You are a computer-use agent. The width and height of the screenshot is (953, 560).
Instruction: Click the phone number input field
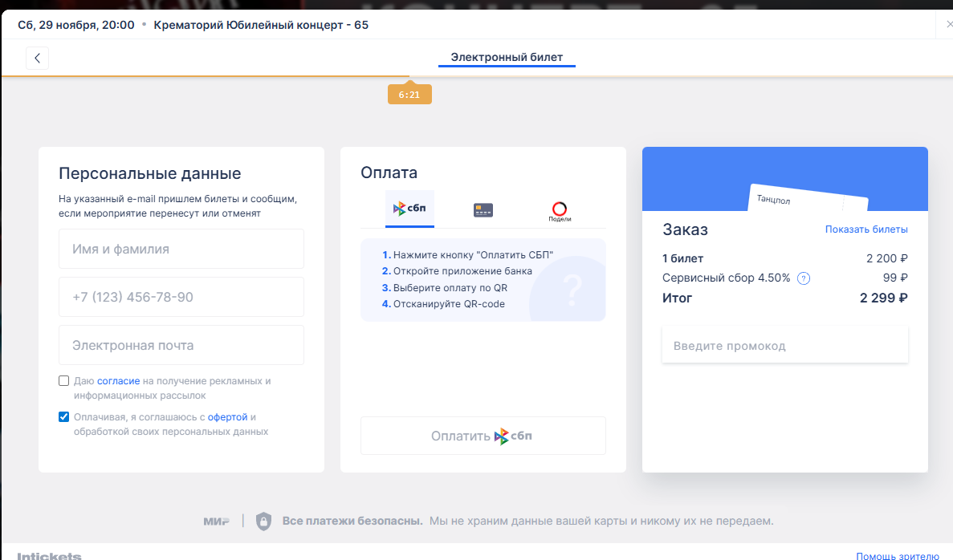click(181, 297)
